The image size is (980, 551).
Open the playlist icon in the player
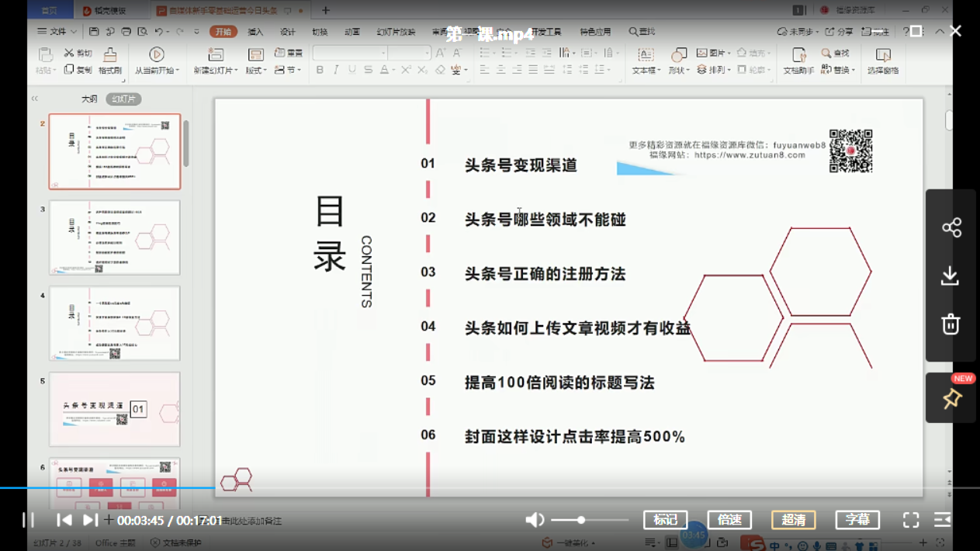(x=943, y=520)
